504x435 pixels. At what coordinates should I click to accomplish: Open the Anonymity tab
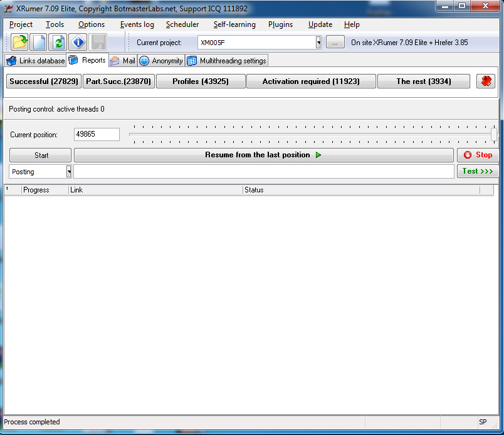[161, 60]
